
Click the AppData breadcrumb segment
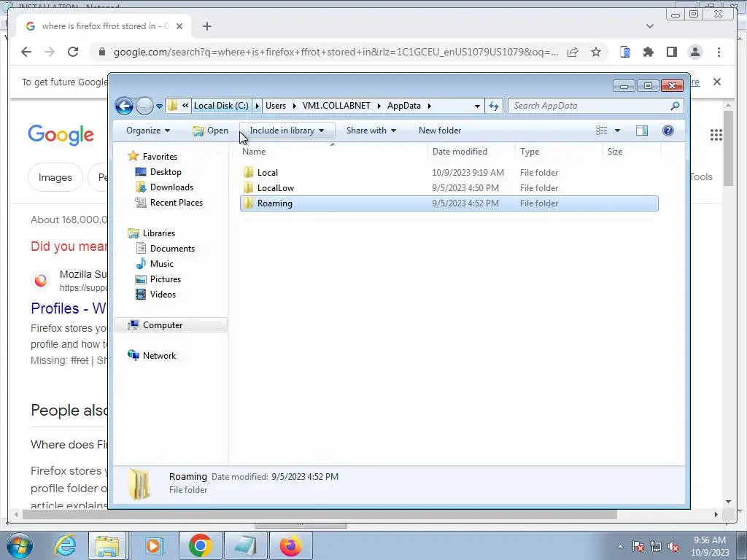[404, 106]
